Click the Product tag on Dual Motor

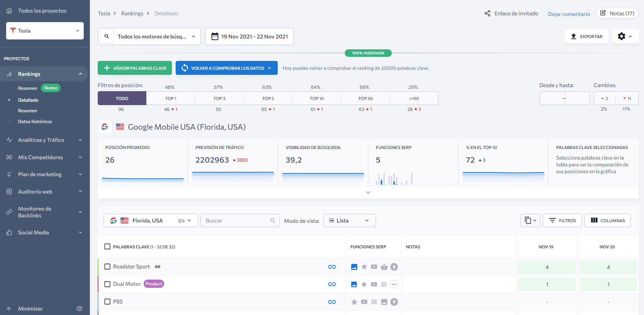point(154,284)
